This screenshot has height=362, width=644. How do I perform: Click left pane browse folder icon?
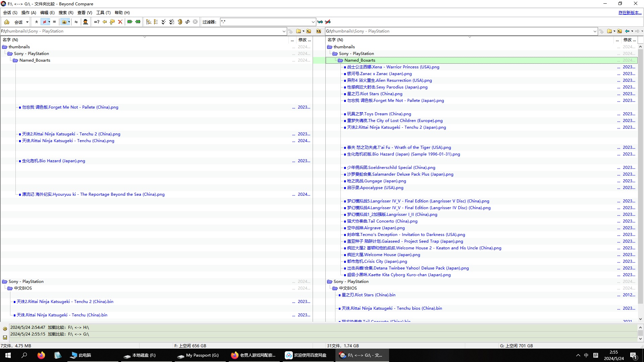[x=299, y=31]
